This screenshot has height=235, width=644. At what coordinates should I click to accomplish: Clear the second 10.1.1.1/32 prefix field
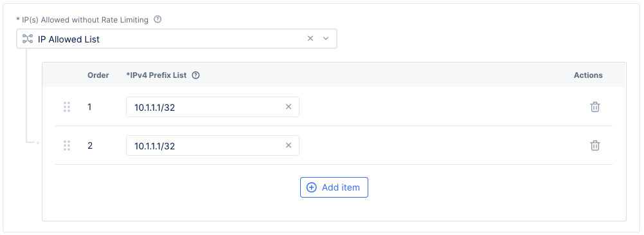tap(289, 146)
